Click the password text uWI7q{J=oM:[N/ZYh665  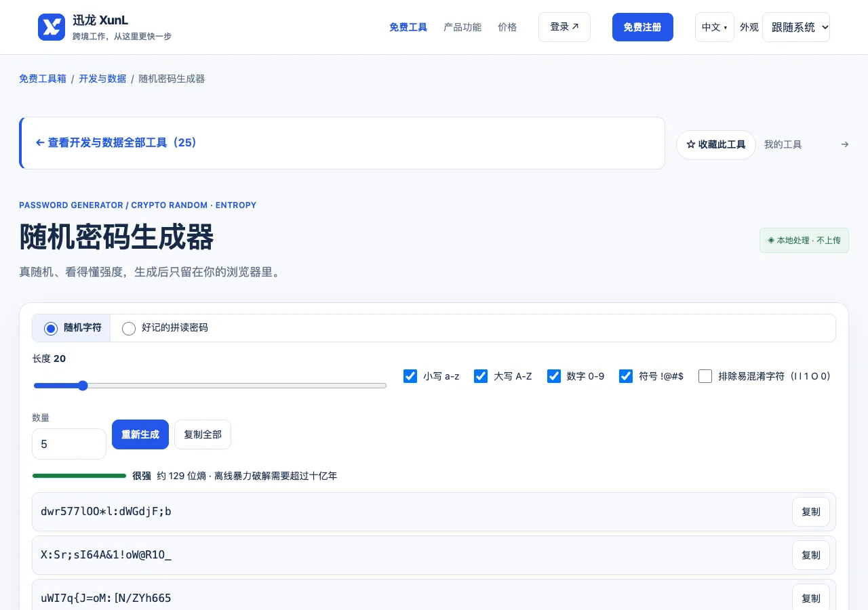106,598
